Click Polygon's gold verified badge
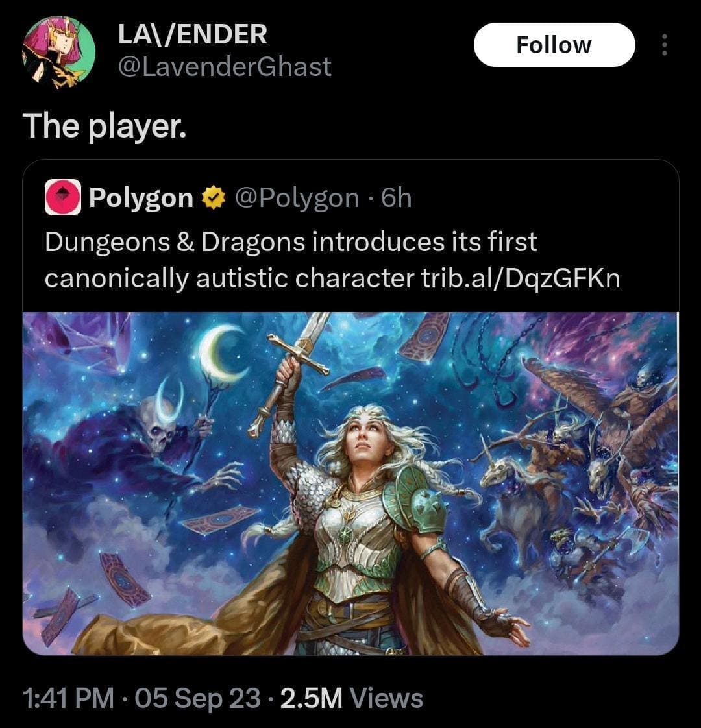This screenshot has height=728, width=701. (x=214, y=198)
